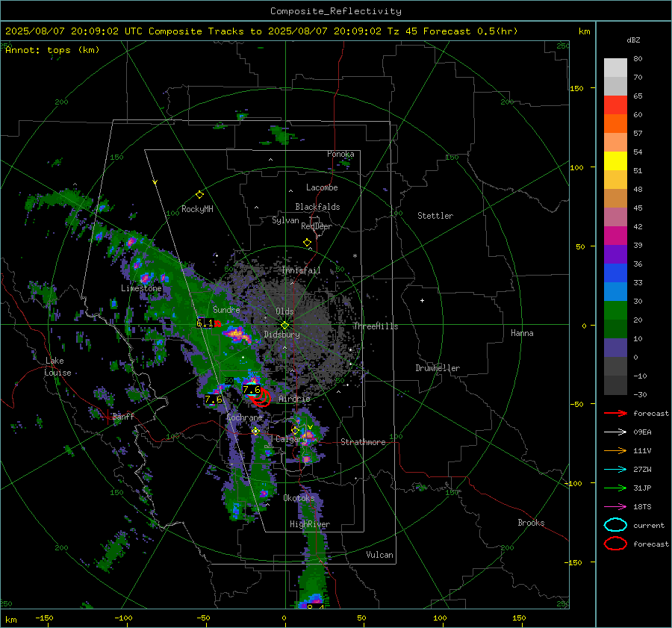Click the Sundre town label
This screenshot has width=672, height=628.
tap(226, 310)
